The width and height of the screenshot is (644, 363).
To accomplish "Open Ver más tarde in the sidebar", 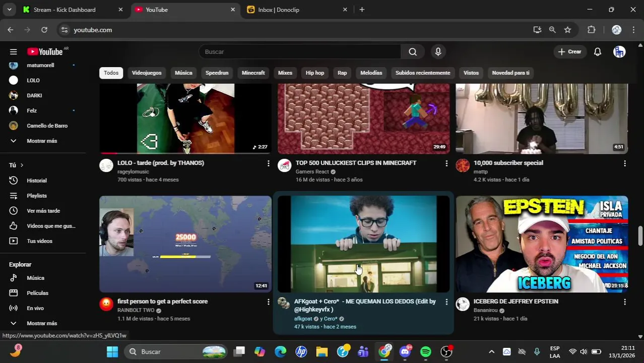I will pyautogui.click(x=43, y=211).
